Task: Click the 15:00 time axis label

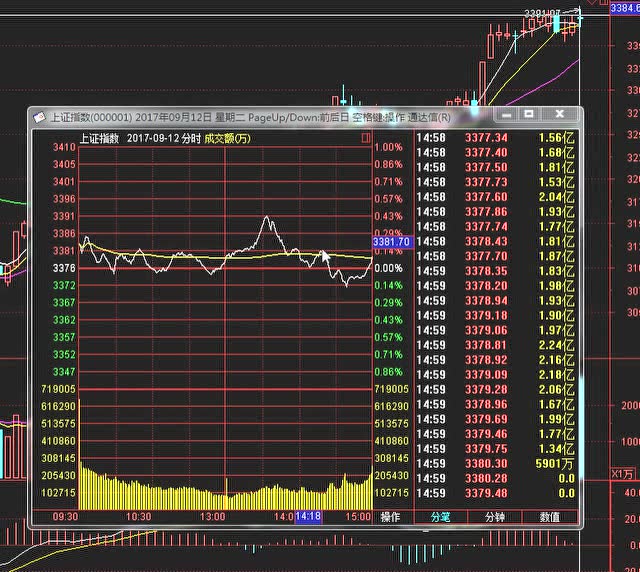Action: coord(357,517)
